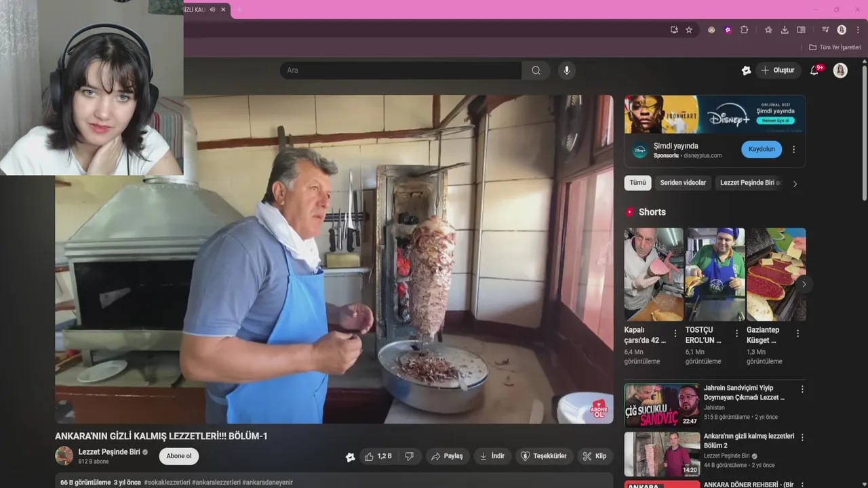Open Jahistan channel name under Jahrein video
This screenshot has width=868, height=488.
(714, 408)
